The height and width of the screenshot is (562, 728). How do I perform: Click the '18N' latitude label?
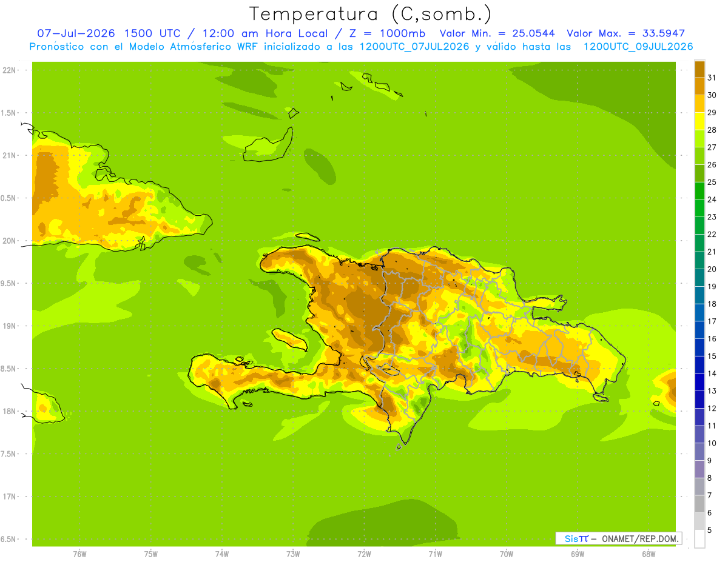10,411
